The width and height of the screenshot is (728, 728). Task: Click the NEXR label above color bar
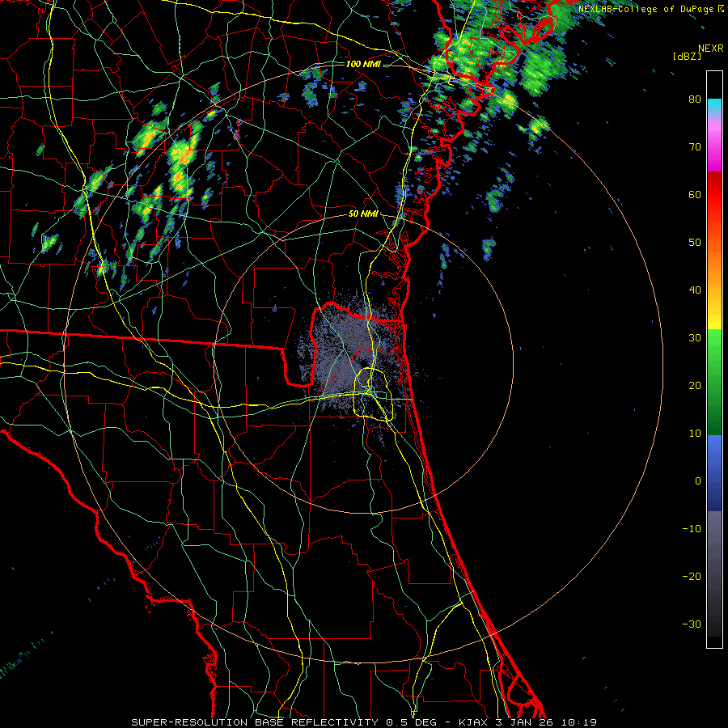(x=710, y=49)
